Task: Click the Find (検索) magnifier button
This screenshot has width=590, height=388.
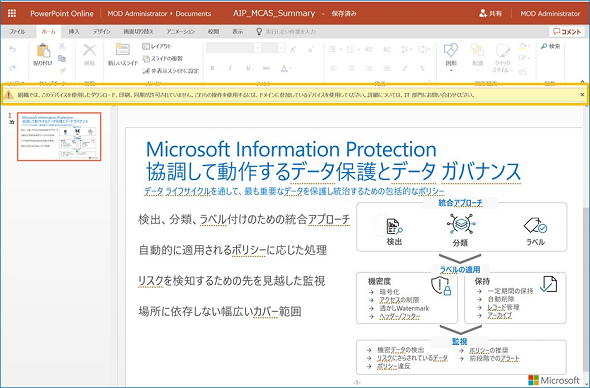Action: (550, 46)
